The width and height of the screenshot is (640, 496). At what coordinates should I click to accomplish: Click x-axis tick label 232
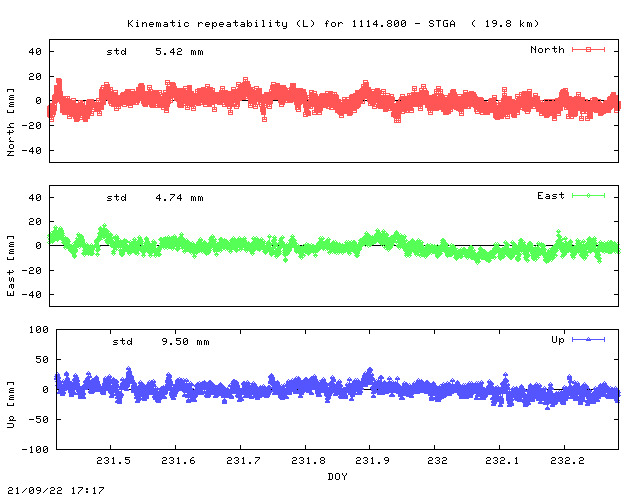437,461
